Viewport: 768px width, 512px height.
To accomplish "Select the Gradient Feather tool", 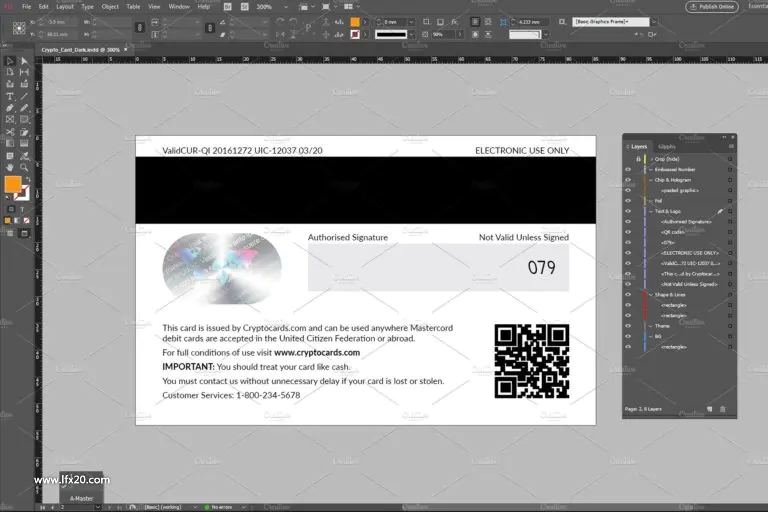I will pos(24,144).
